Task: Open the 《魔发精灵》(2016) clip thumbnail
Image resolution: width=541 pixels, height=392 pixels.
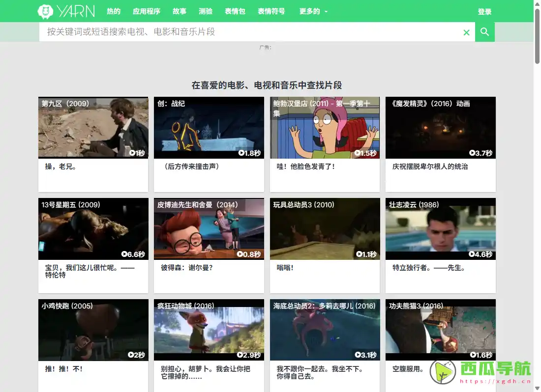Action: tap(441, 127)
